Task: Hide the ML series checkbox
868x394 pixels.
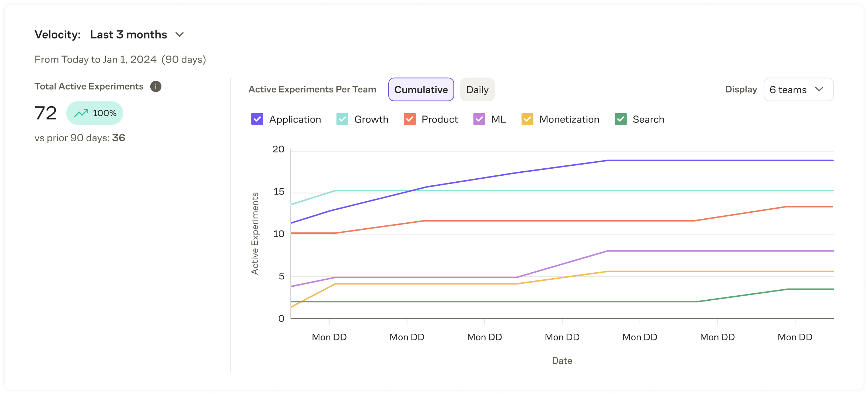Action: (479, 119)
